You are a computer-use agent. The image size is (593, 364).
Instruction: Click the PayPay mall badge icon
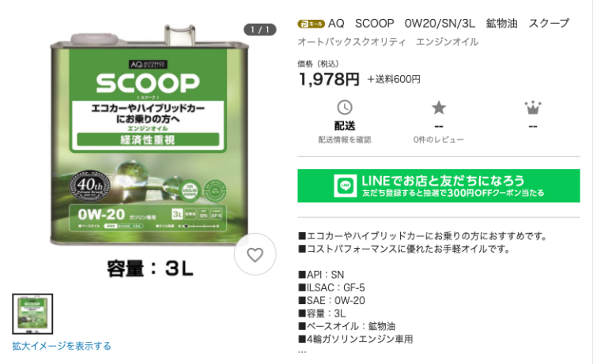(x=311, y=24)
